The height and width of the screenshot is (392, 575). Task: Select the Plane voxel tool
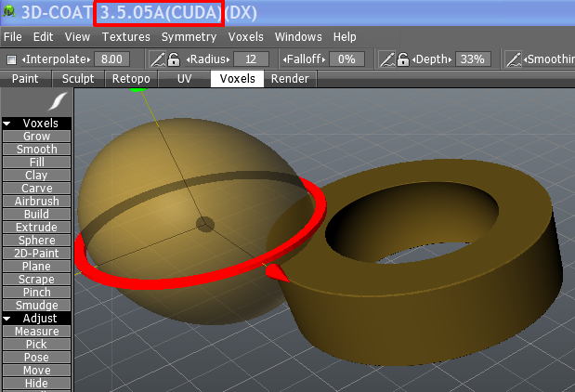[36, 267]
